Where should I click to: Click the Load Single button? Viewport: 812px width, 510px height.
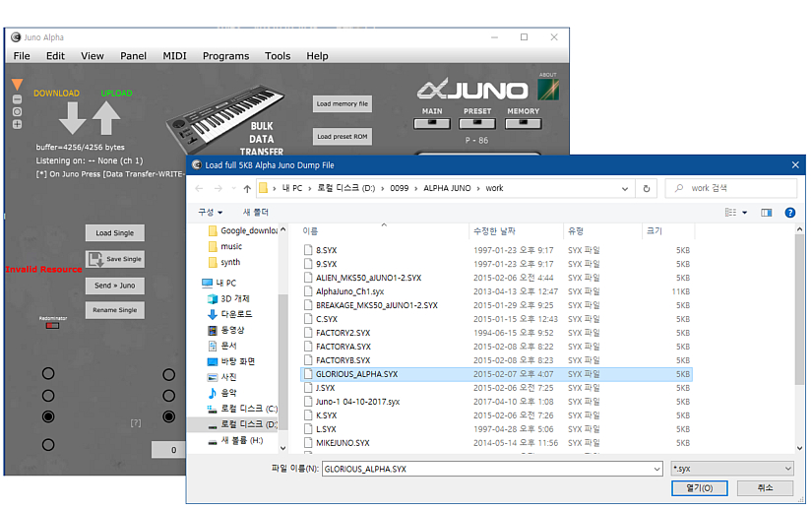click(115, 233)
